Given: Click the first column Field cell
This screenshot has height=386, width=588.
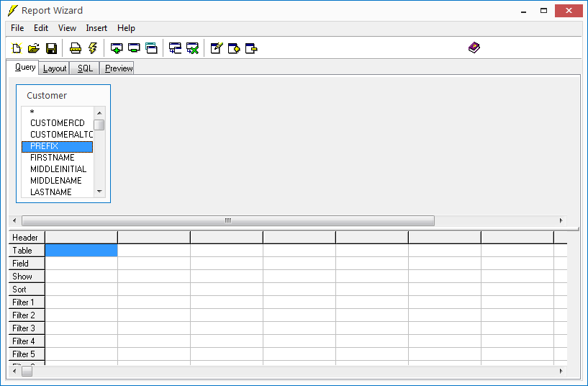Looking at the screenshot, I should 81,264.
